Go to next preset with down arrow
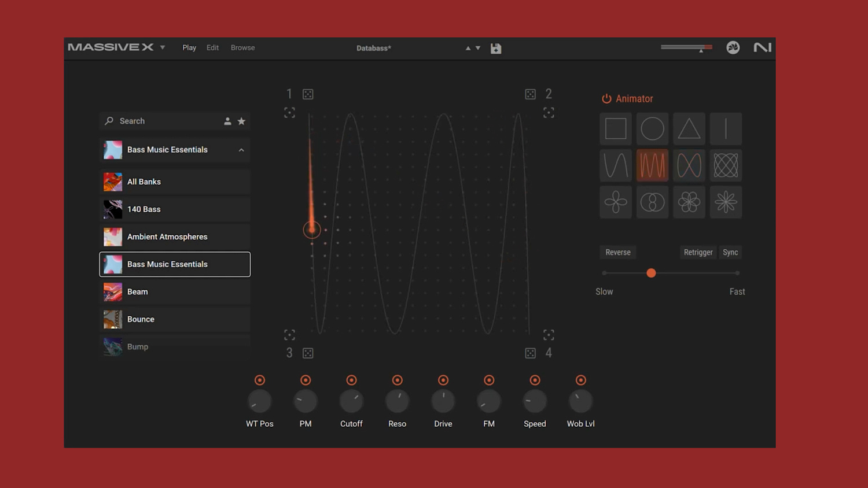 point(478,49)
